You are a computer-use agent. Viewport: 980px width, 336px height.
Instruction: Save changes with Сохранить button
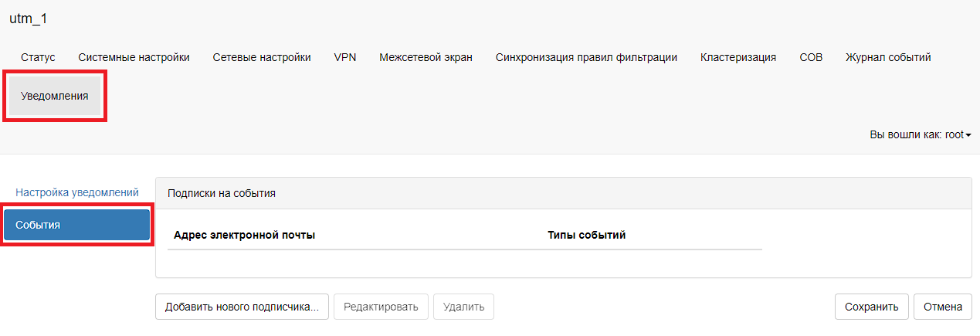click(871, 307)
